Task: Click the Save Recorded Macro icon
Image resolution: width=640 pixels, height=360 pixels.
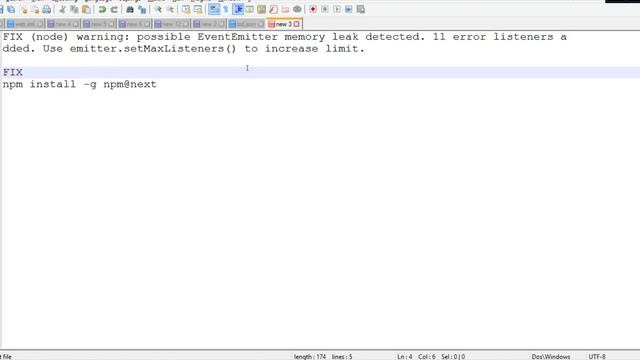Action: [x=361, y=9]
